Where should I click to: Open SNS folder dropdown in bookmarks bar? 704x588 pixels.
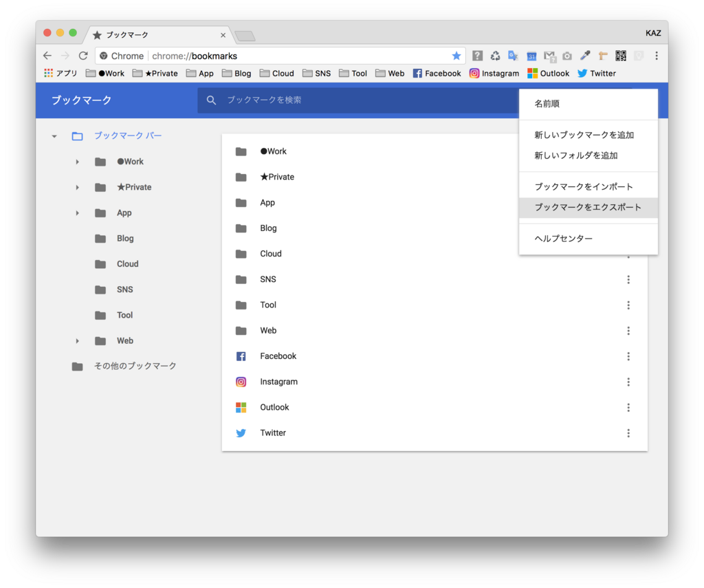(x=316, y=73)
